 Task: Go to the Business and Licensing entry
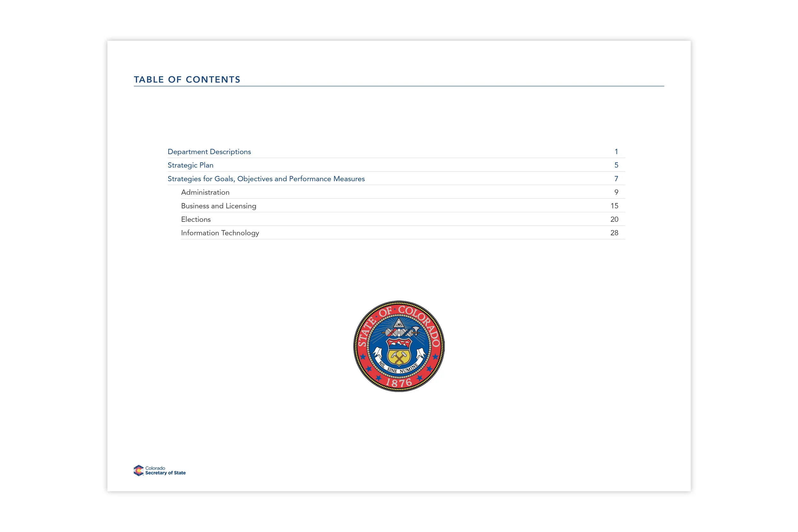(x=219, y=206)
